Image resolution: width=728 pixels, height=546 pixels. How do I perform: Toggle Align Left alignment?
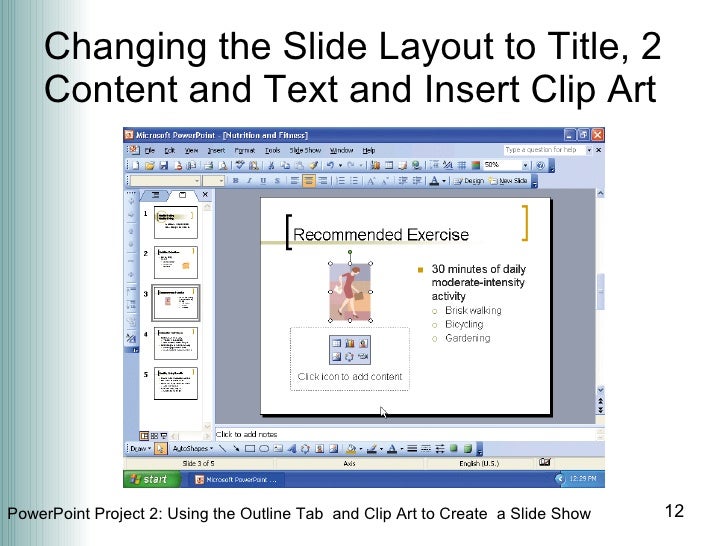[295, 181]
